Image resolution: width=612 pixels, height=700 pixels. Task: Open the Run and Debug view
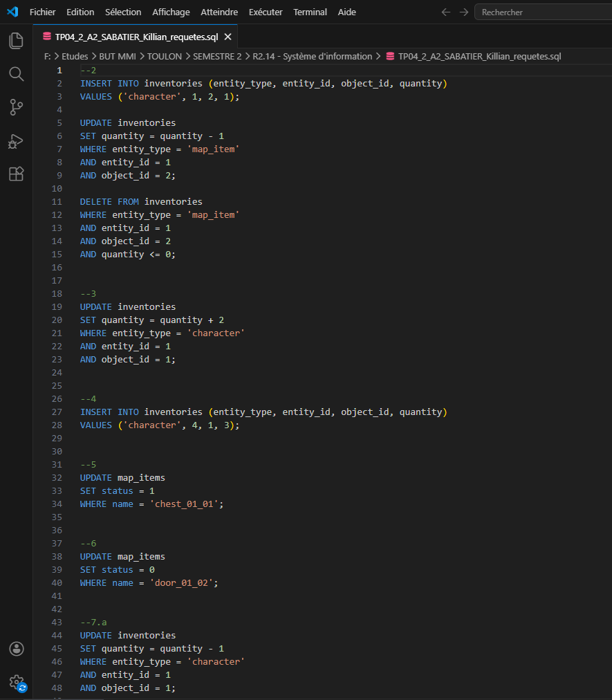pos(16,141)
